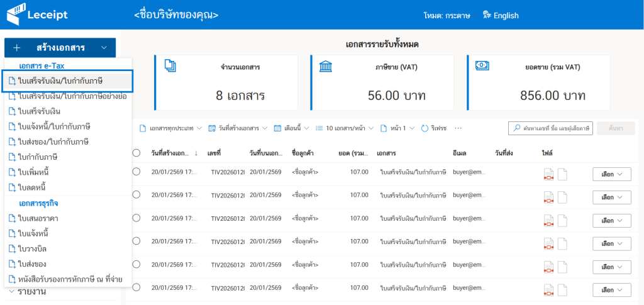This screenshot has width=644, height=305.
Task: Open the PDF file icon in first row
Action: coord(548,174)
